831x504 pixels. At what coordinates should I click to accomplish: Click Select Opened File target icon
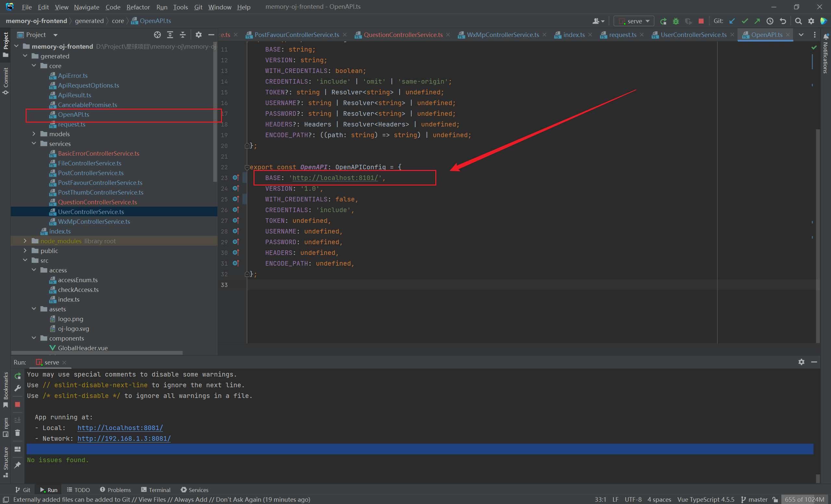click(157, 35)
